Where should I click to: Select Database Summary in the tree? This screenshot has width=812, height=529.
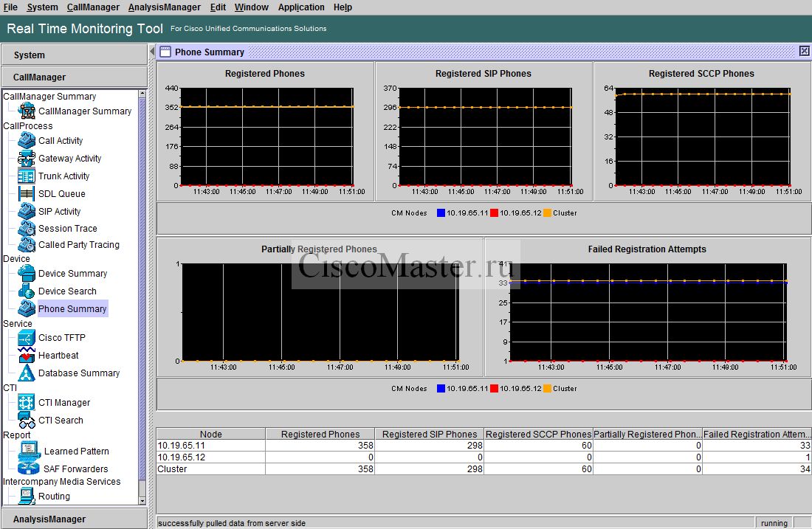click(79, 373)
